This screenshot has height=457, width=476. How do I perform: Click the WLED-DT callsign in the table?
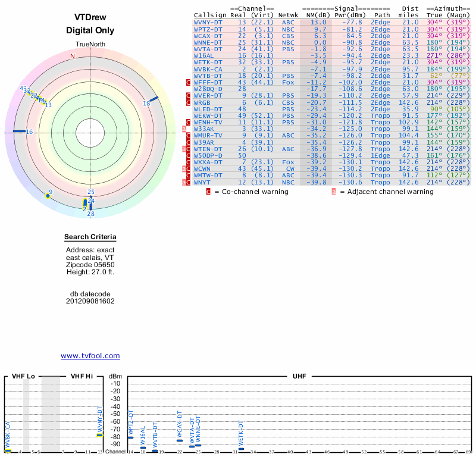[208, 109]
